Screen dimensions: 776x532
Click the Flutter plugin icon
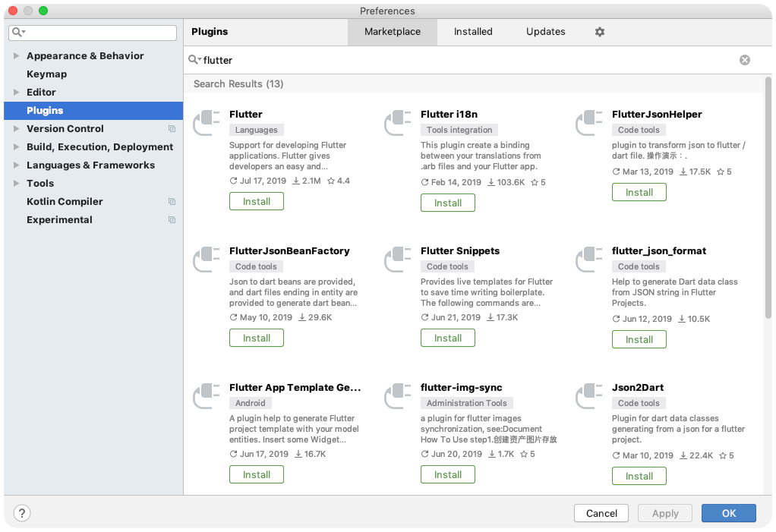pyautogui.click(x=207, y=123)
